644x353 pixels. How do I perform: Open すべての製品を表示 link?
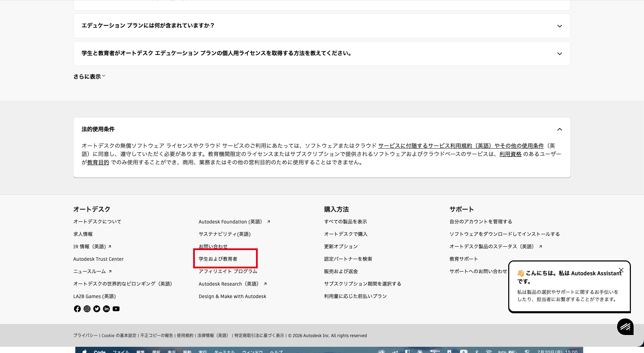pos(345,222)
